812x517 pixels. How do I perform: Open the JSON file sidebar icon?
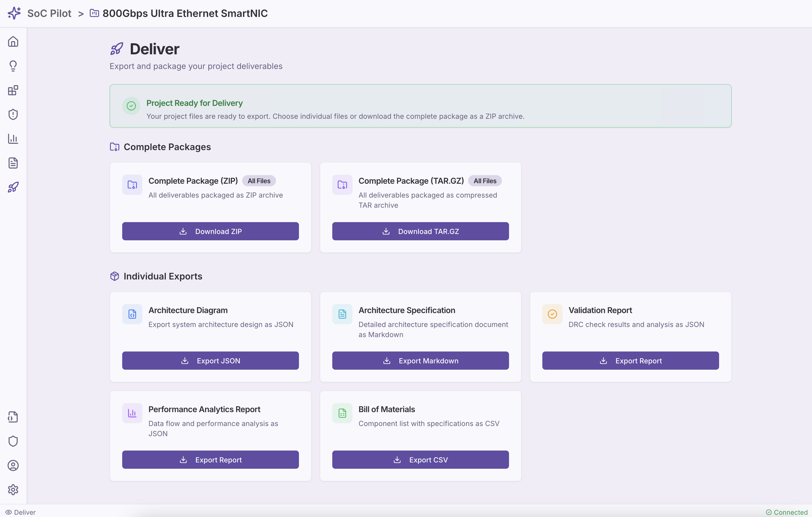coord(13,417)
